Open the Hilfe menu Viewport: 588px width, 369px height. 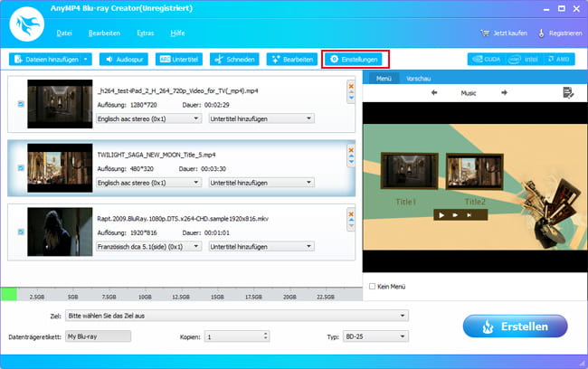[177, 33]
